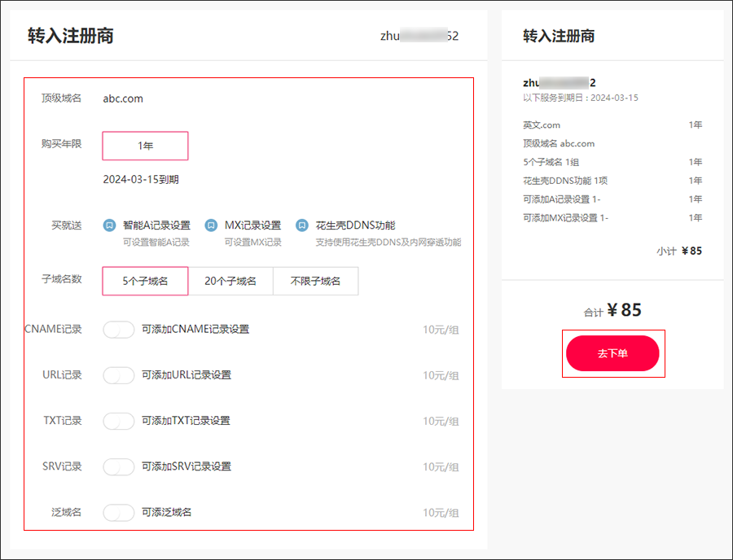733x560 pixels.
Task: Turn on the URL记录 toggle
Action: tap(119, 375)
